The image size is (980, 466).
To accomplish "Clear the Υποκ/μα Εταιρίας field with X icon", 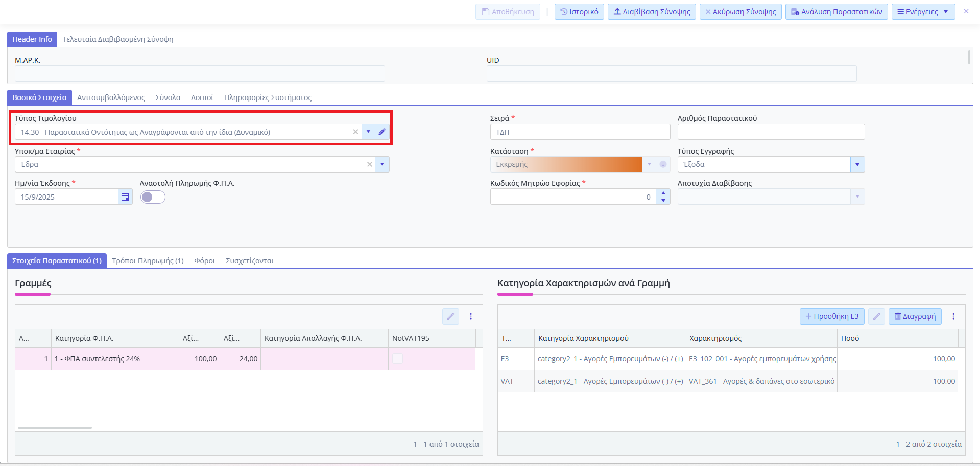I will 369,164.
